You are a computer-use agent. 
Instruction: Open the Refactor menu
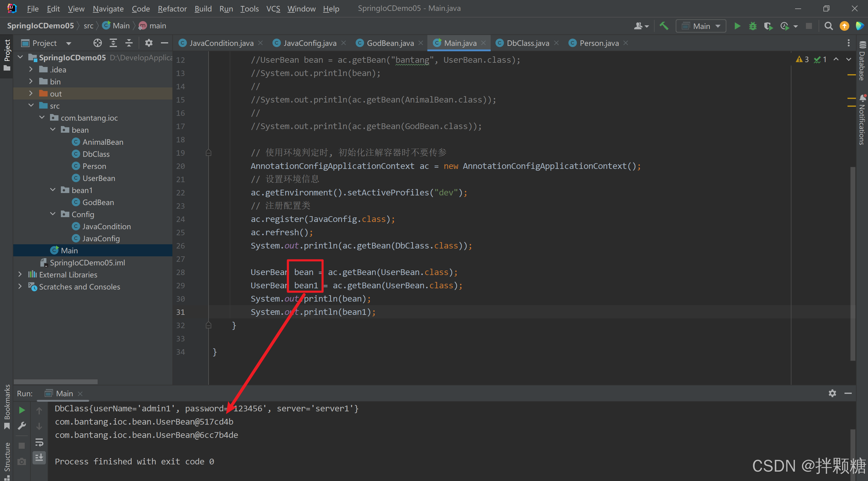pyautogui.click(x=172, y=8)
